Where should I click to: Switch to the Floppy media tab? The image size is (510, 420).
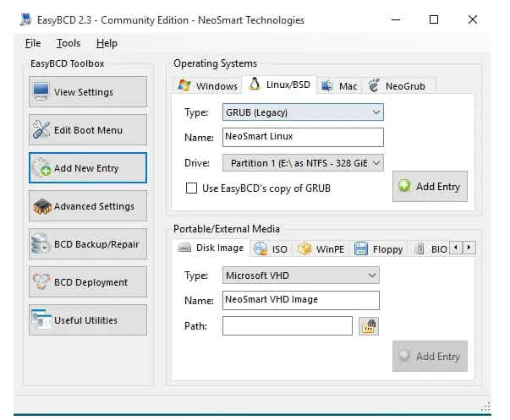378,249
